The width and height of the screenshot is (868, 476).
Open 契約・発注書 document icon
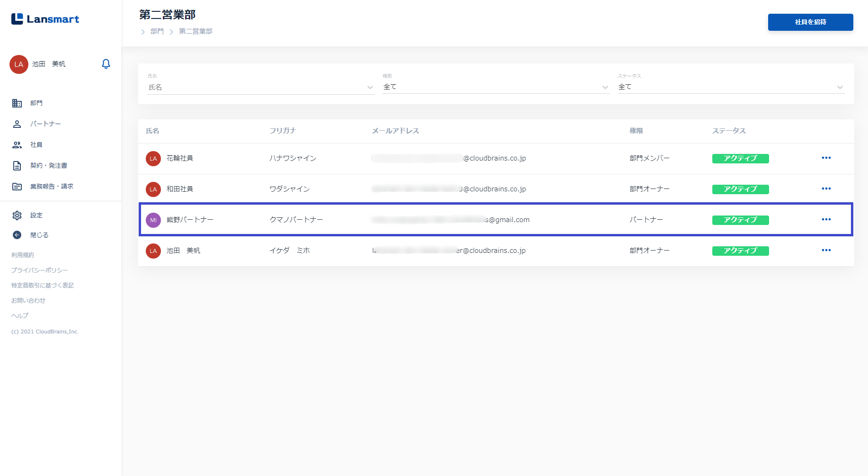pyautogui.click(x=17, y=166)
